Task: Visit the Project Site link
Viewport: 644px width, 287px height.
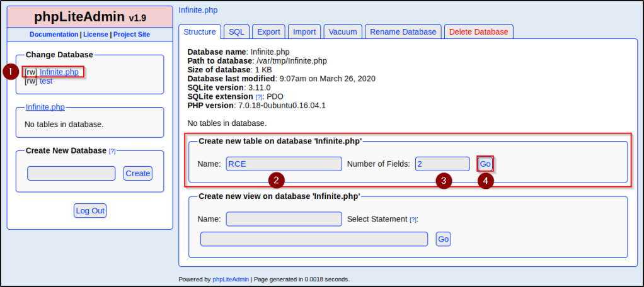Action: (x=132, y=35)
